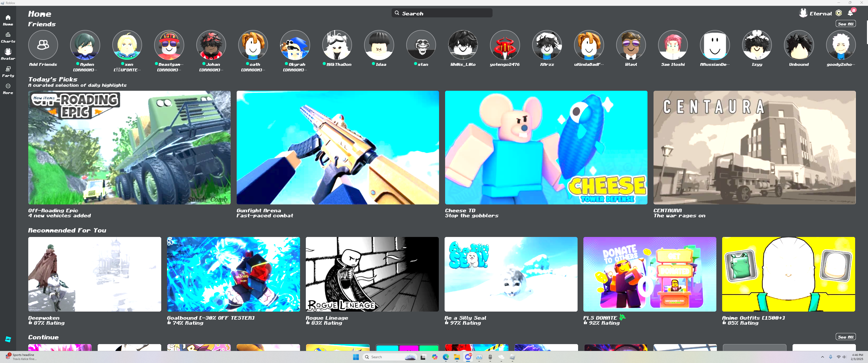Click the Gunfight Arena title link
The width and height of the screenshot is (868, 363).
coord(259,210)
